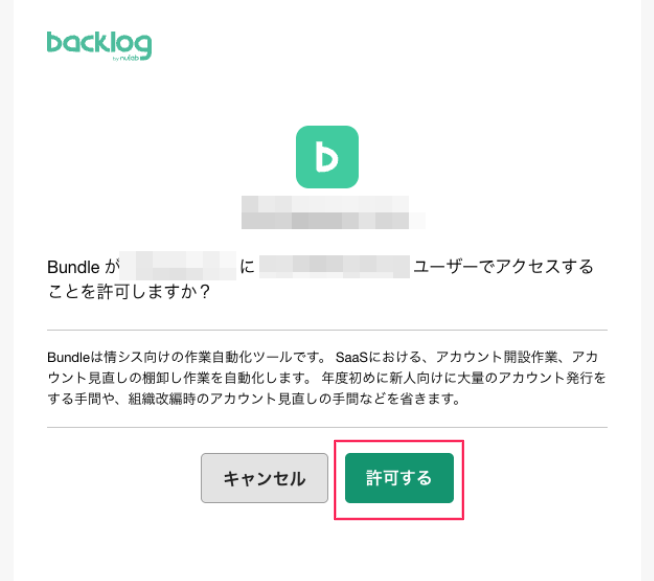Click the description line starting ウント見直しの棚卸し
This screenshot has height=581, width=654.
coord(327,378)
